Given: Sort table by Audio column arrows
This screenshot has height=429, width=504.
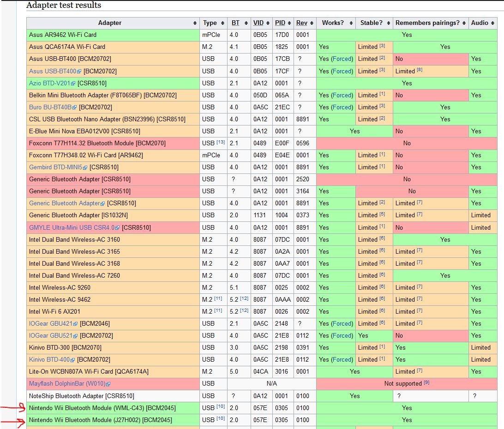Looking at the screenshot, I should (492, 23).
